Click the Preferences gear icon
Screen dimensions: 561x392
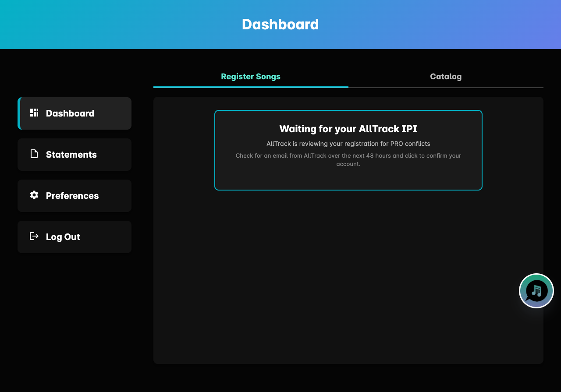pos(34,195)
